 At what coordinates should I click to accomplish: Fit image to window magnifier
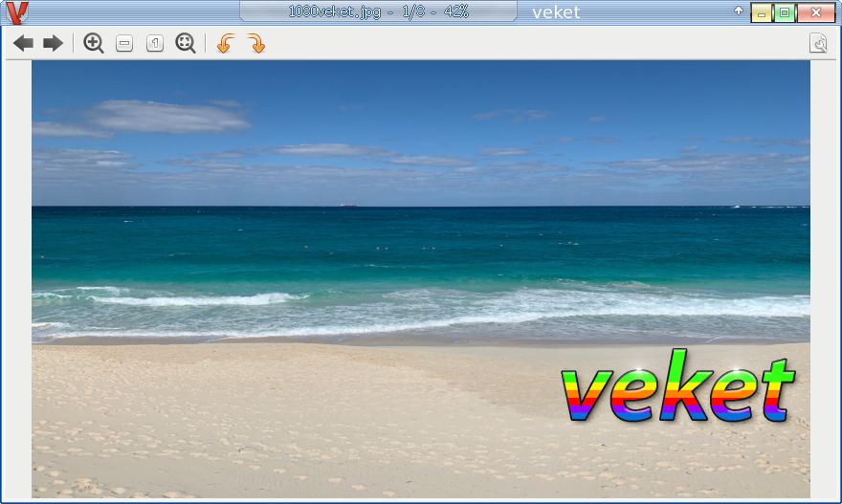[x=186, y=43]
